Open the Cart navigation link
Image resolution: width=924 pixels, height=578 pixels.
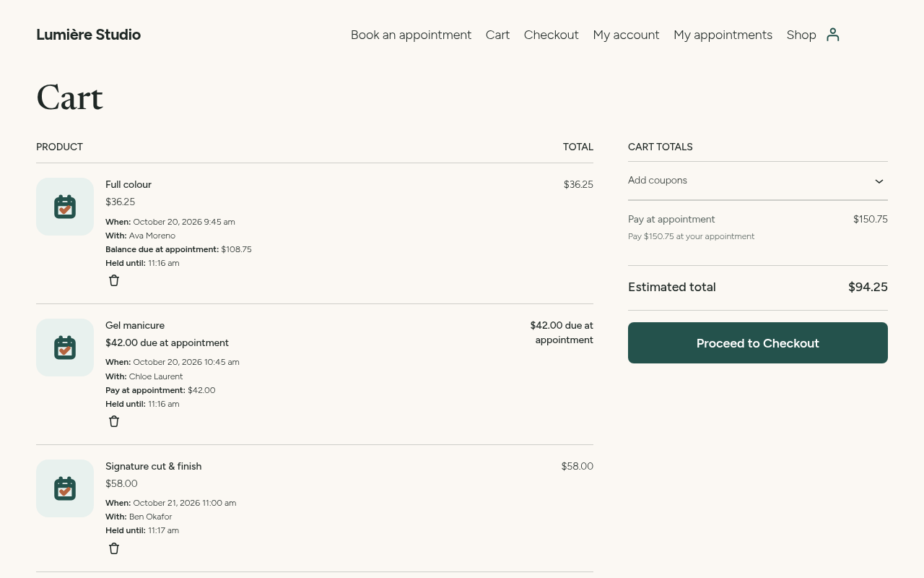point(497,35)
